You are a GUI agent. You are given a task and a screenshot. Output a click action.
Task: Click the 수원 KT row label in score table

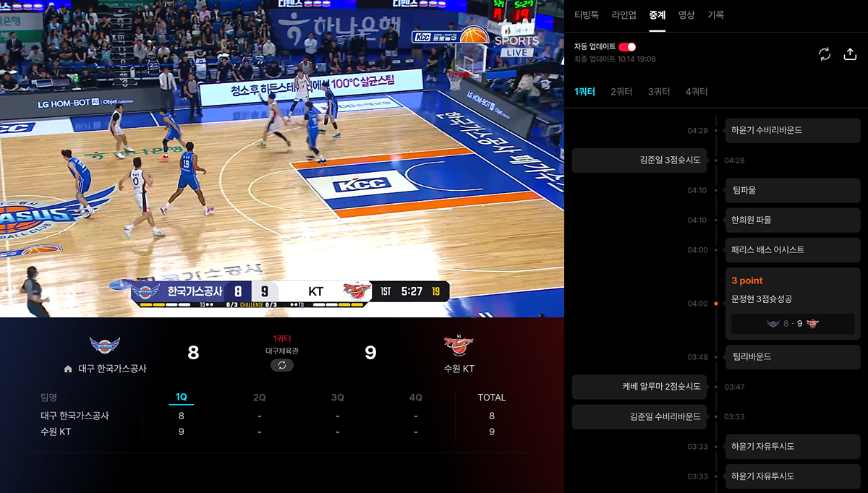(55, 432)
